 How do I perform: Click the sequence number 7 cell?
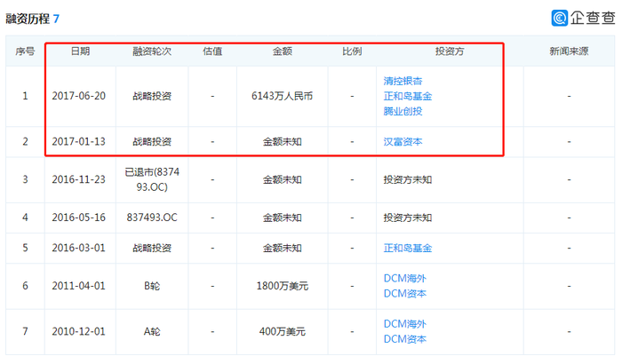coord(25,331)
